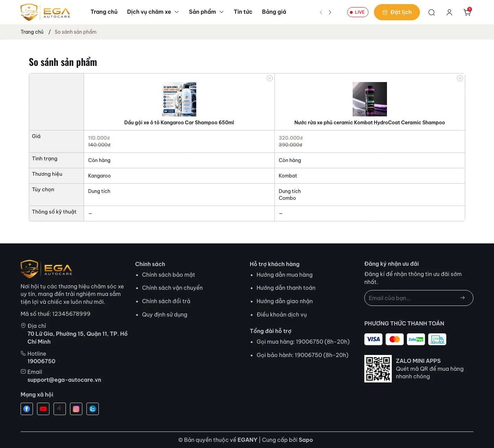Click the COD delivery payment icon
Image resolution: width=494 pixels, height=448 pixels.
[437, 339]
